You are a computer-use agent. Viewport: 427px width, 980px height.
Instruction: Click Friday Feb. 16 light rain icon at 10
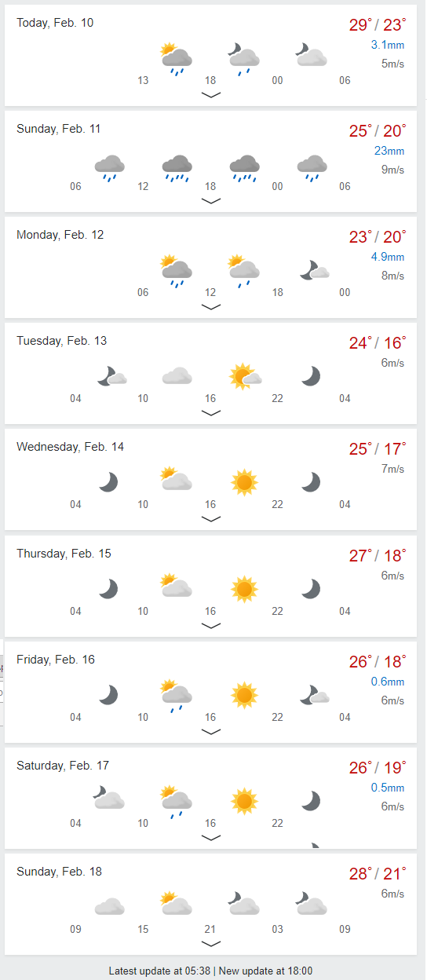(177, 696)
